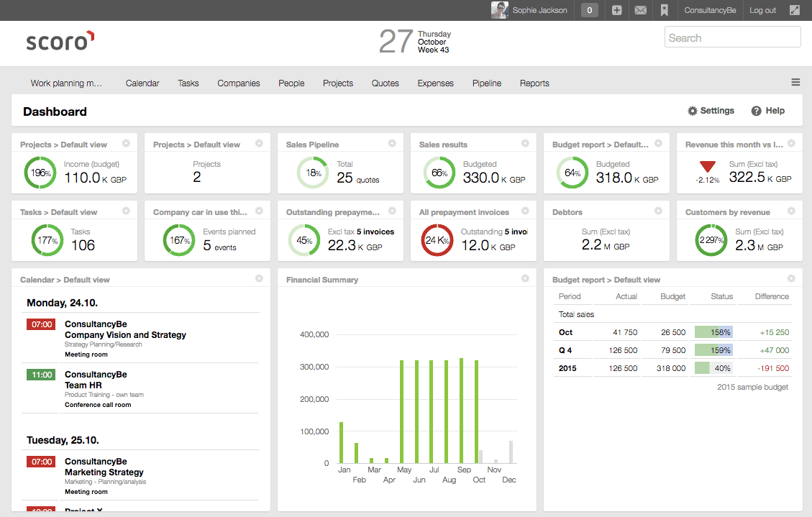Open gear on Projects Income (budget) widget
The height and width of the screenshot is (517, 812).
[126, 143]
